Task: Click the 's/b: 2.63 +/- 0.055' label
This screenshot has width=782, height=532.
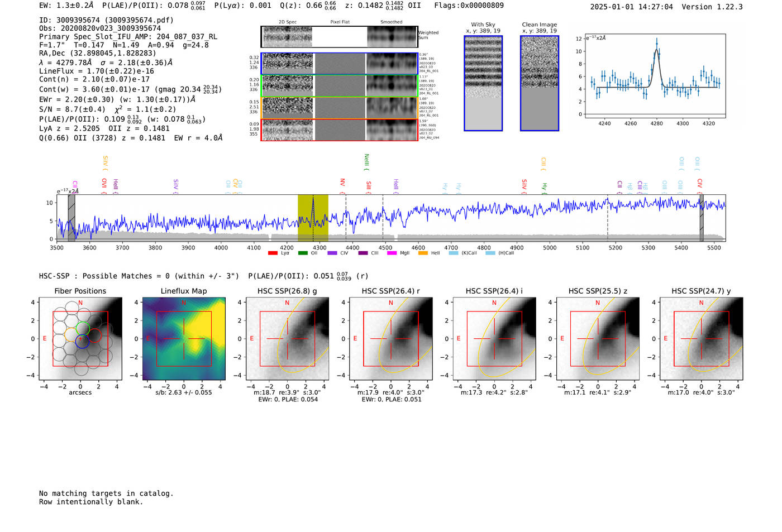Action: (x=184, y=392)
